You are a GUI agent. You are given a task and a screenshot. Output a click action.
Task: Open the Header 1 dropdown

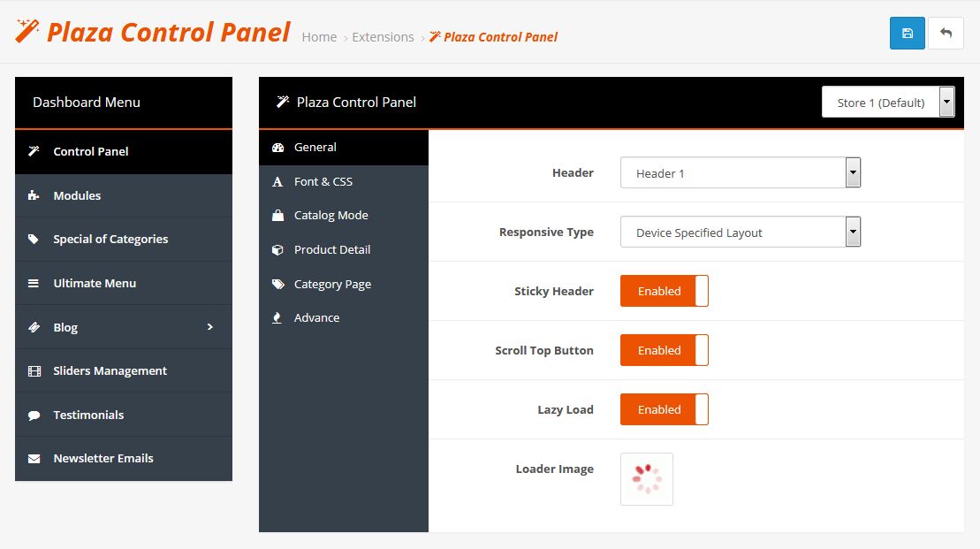pos(741,172)
